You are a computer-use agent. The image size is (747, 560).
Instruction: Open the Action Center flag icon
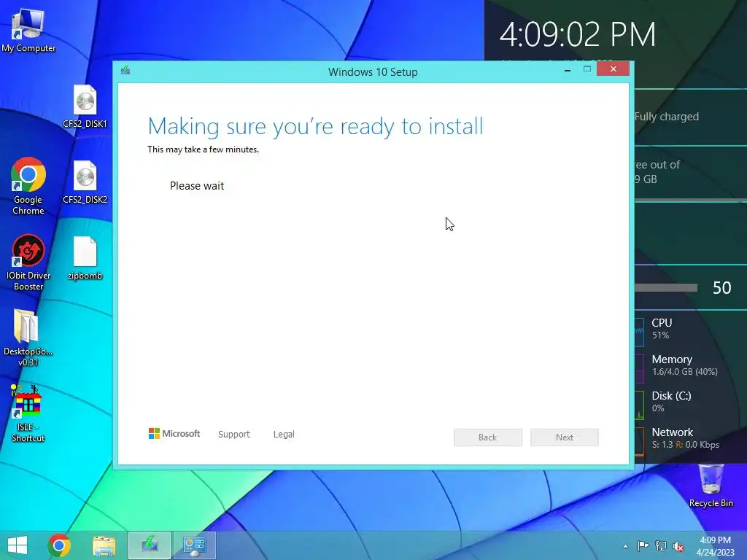[643, 546]
